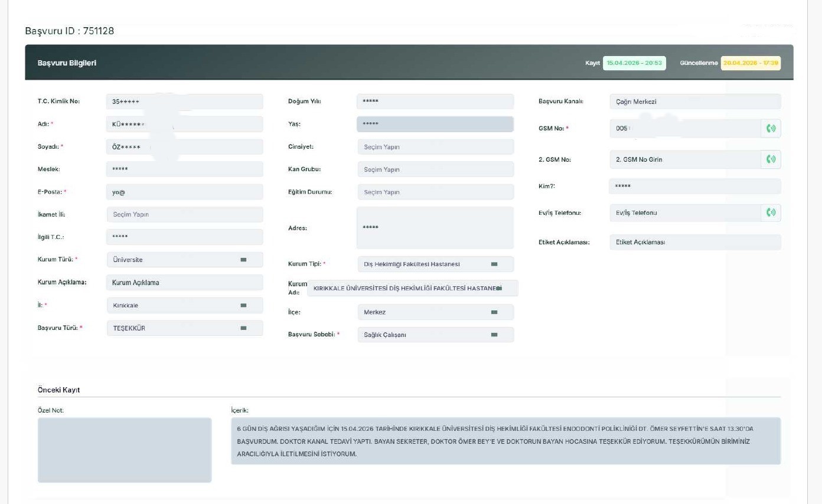Click the Soyadı input field
Image resolution: width=822 pixels, height=504 pixels.
pos(185,147)
